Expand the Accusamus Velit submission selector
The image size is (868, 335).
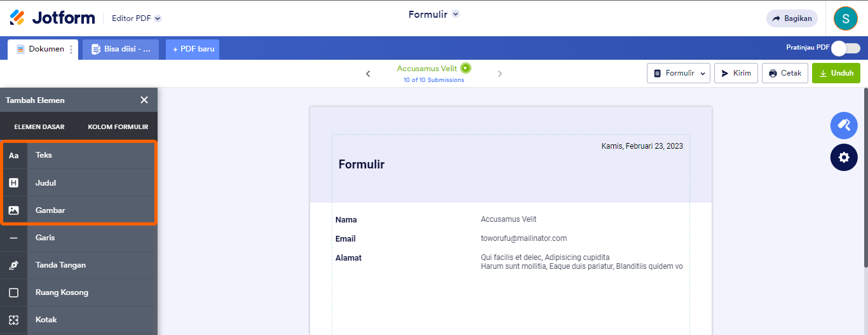click(x=466, y=68)
